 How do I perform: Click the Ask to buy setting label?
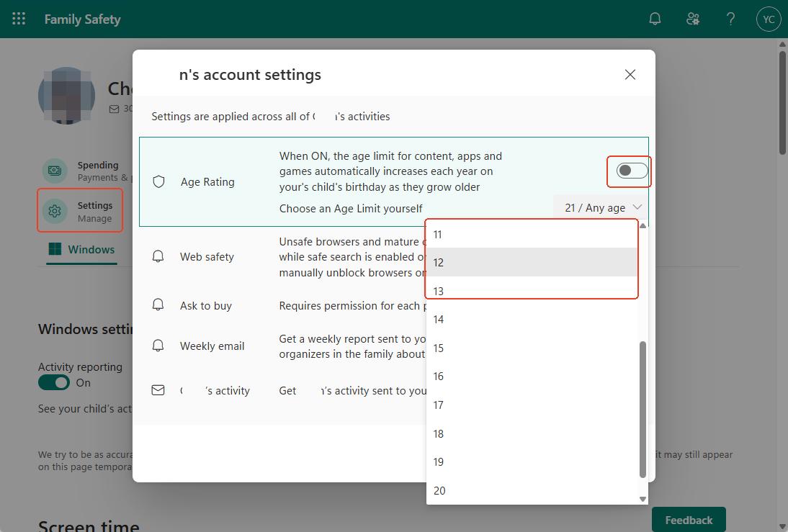point(206,305)
